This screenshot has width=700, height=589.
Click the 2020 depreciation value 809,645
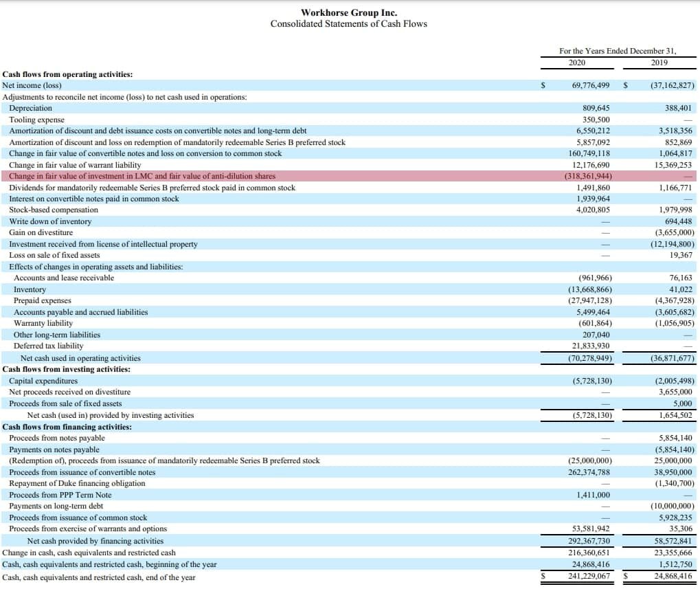point(596,108)
